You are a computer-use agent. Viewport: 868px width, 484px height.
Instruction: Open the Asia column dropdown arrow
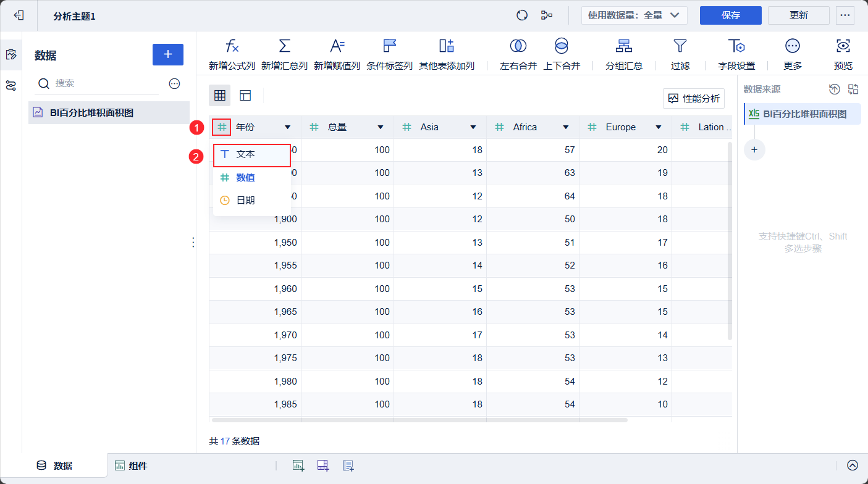click(473, 127)
